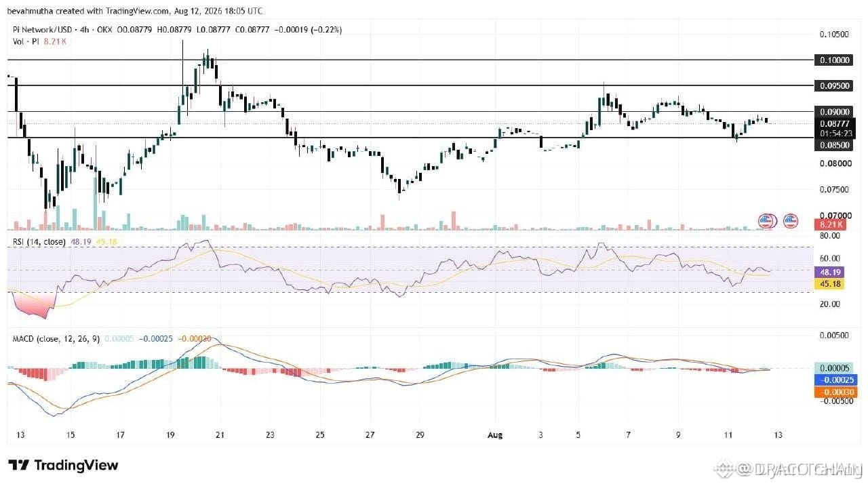Click the TradingView logo at the bottom
The image size is (868, 486).
point(63,465)
